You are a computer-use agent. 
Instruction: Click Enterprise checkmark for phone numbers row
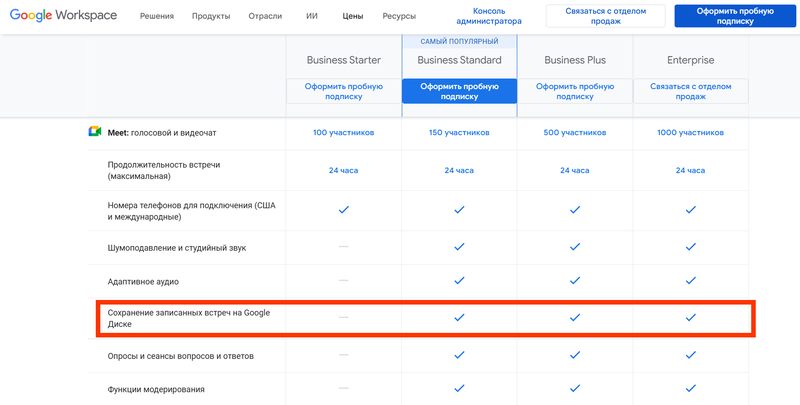coord(691,210)
